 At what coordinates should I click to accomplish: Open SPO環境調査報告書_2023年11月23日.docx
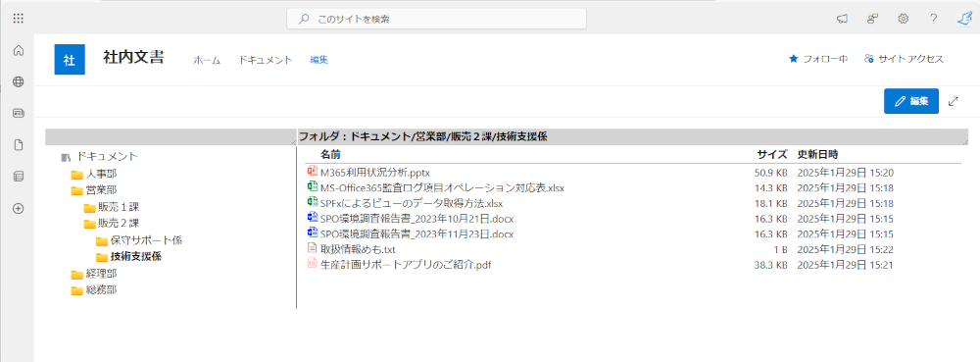(416, 234)
